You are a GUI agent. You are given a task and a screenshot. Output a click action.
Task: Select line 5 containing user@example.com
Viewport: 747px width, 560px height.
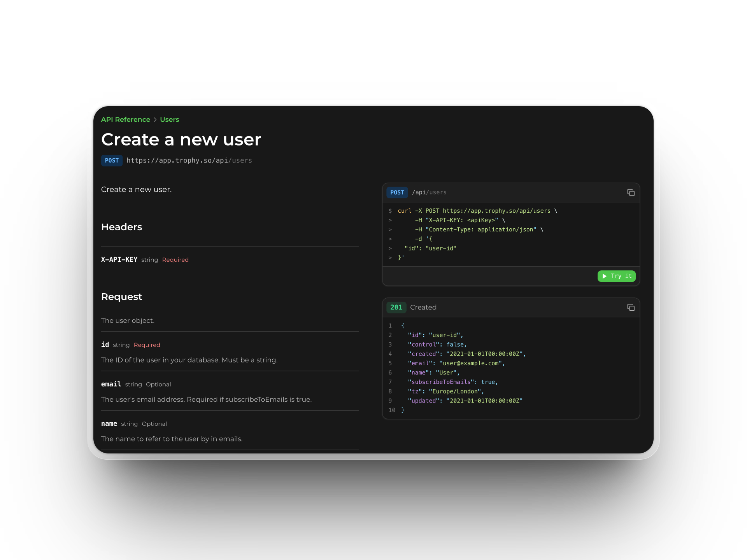click(456, 363)
